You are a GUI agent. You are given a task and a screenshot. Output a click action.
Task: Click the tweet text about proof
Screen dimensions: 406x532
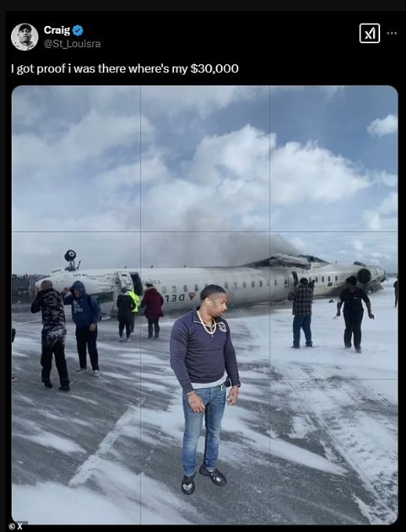125,68
